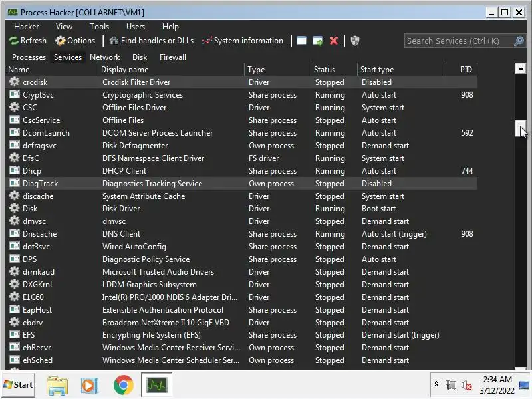Click the CscService service icon
Image resolution: width=532 pixels, height=399 pixels.
(14, 120)
